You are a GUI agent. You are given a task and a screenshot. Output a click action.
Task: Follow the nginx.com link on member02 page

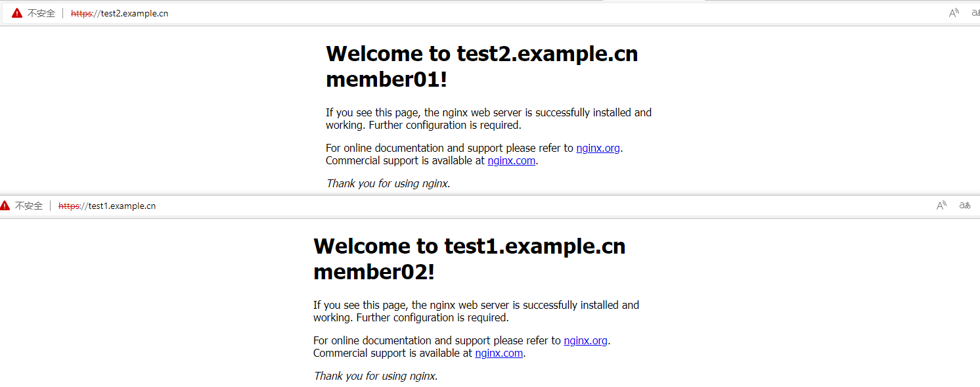coord(499,353)
